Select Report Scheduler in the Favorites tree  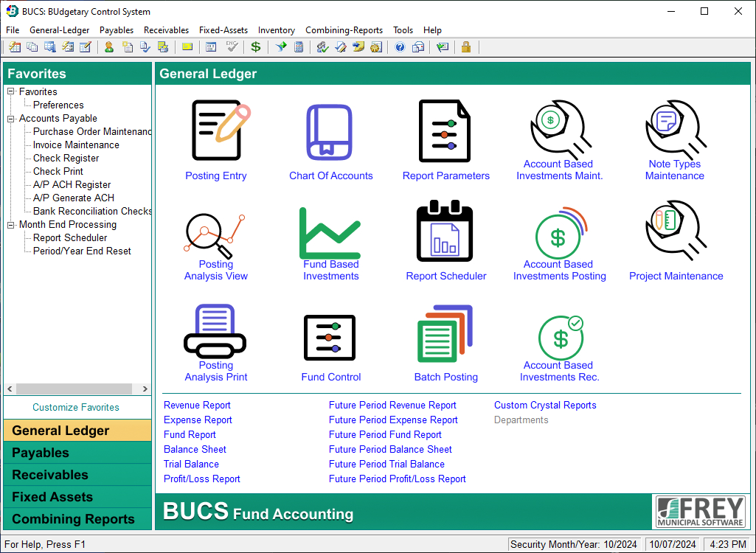(x=70, y=237)
